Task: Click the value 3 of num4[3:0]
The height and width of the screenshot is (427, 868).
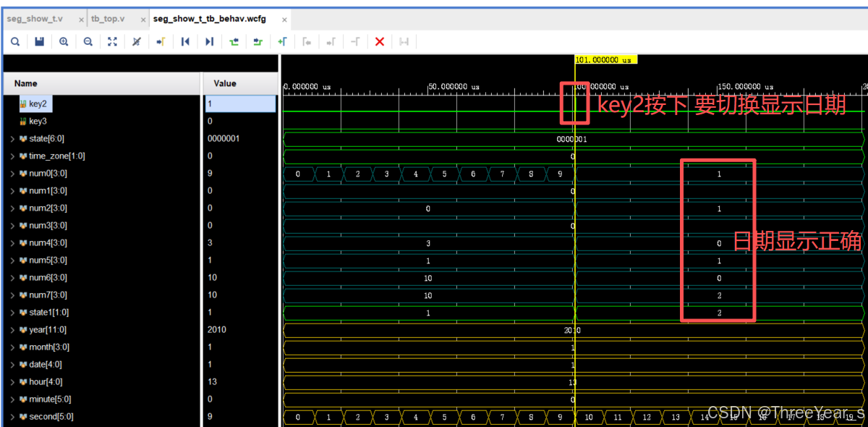Action: [x=210, y=242]
